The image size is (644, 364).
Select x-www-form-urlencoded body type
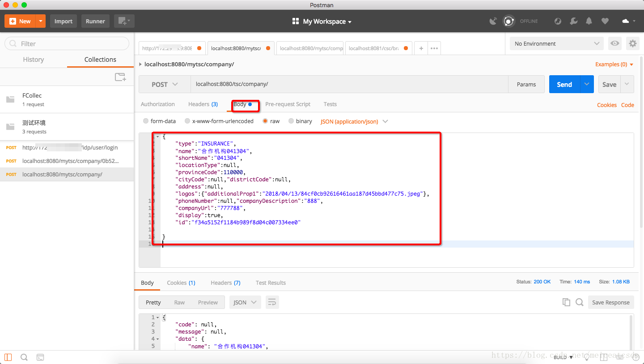click(187, 121)
